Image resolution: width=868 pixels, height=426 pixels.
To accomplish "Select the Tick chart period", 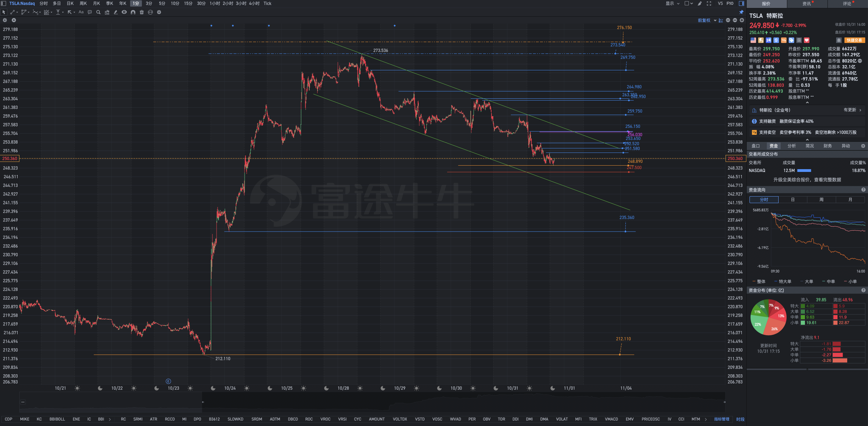I will click(x=267, y=3).
